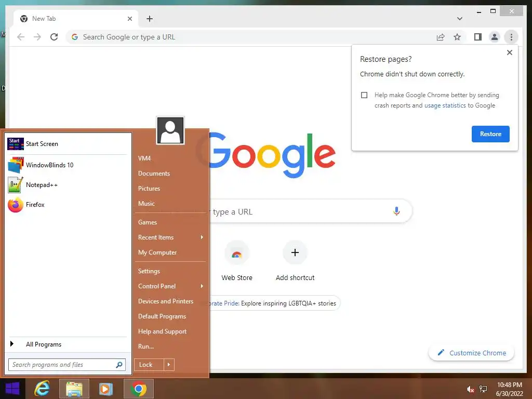Click Add shortcut plus tile

[x=295, y=261]
